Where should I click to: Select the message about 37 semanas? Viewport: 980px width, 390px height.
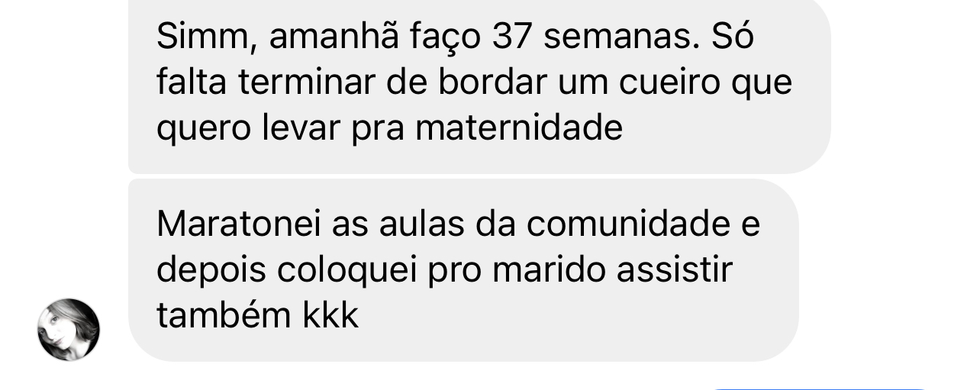(x=479, y=84)
